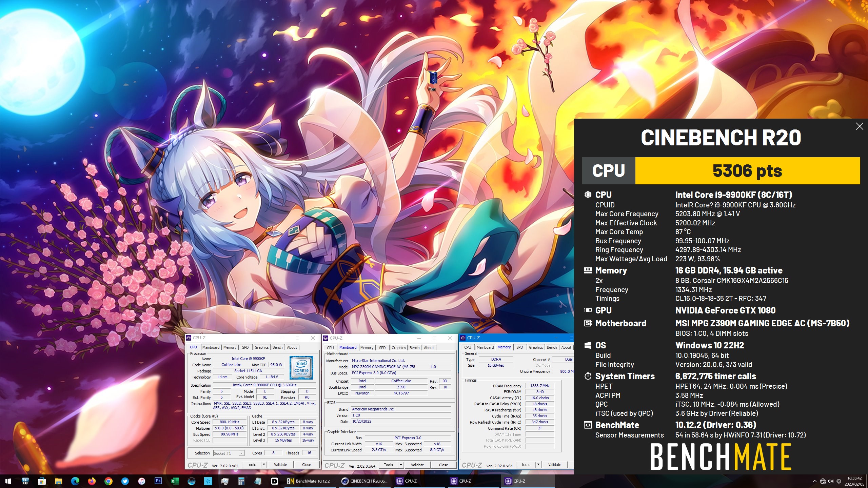Click NVIDIA GeForce GTX 1080 text
The image size is (868, 488).
tap(725, 310)
